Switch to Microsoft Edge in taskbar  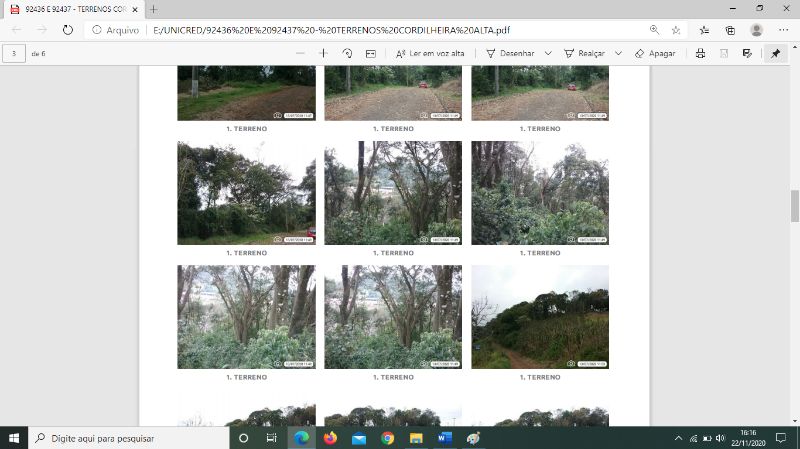point(301,438)
